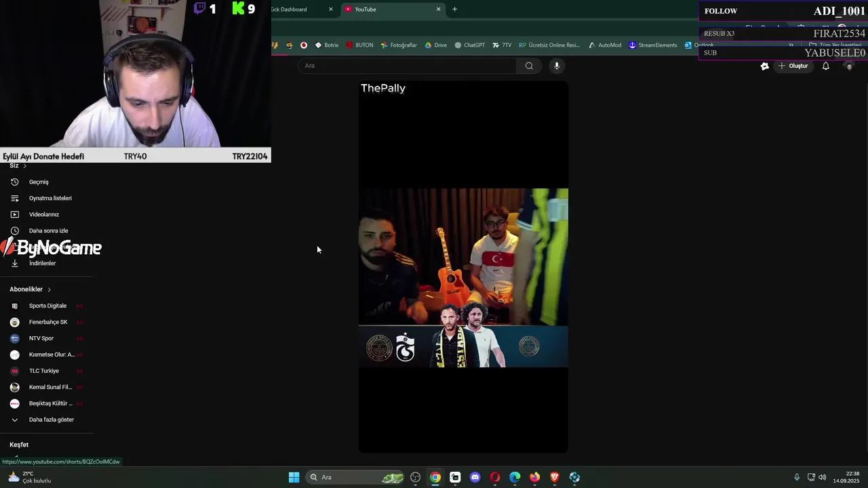Click the taskbar volume speaker icon
868x488 pixels.
[823, 477]
